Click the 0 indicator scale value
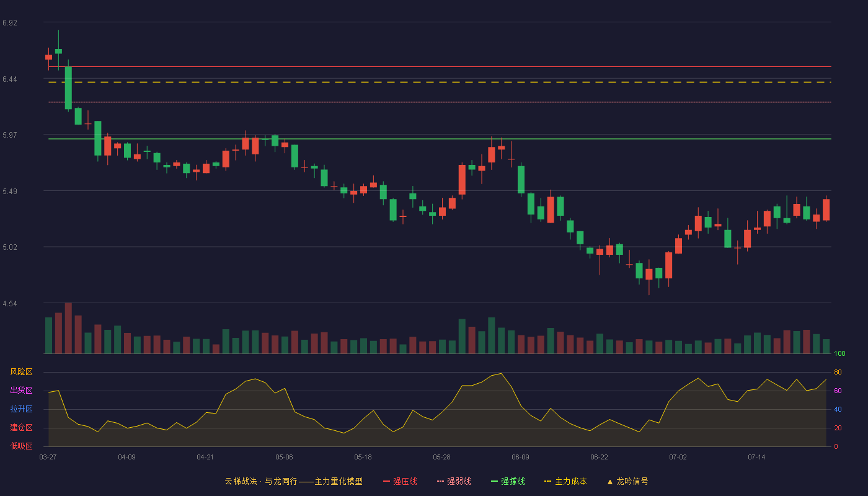The height and width of the screenshot is (496, 868). (x=836, y=446)
